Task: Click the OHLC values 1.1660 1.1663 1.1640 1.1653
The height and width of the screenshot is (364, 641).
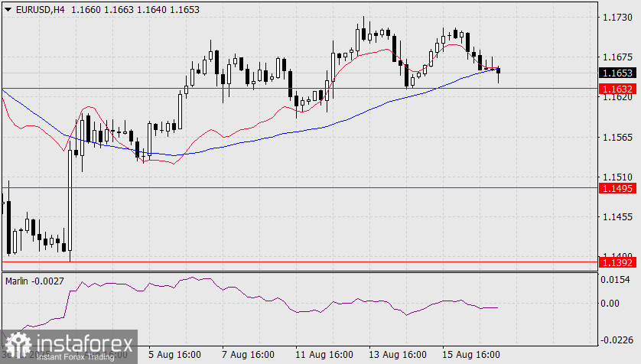Action: click(x=135, y=10)
